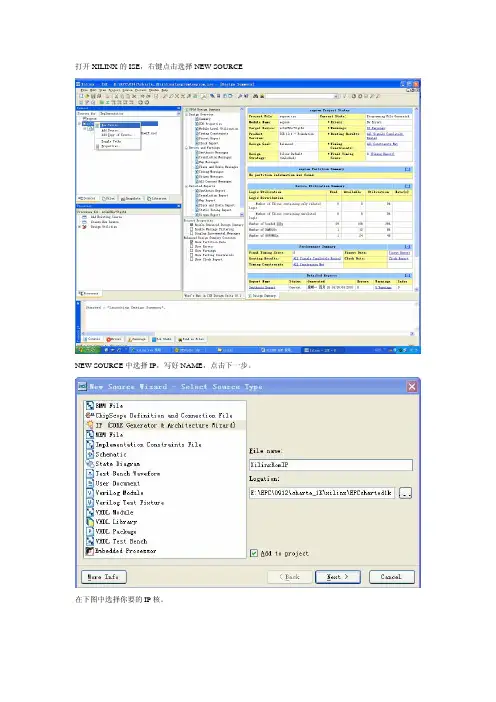Screen dimensions: 496x702
Task: Select ChipScope Definition and Connection File entry
Action: 159,415
